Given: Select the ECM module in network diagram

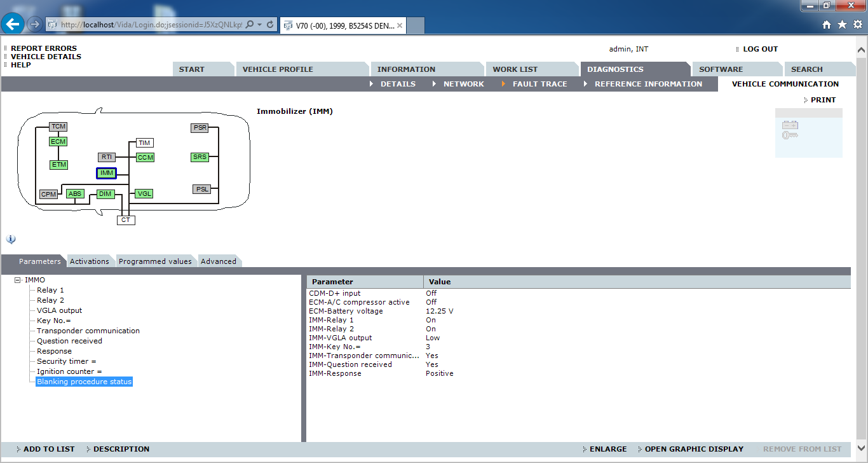Looking at the screenshot, I should pos(58,141).
